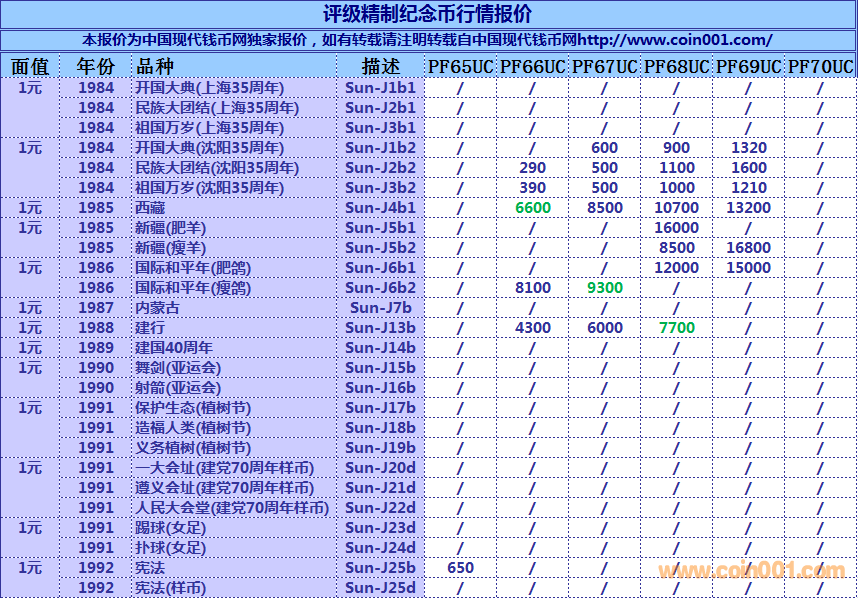Select the Sun-J13b description cell
This screenshot has height=598, width=858.
pyautogui.click(x=380, y=328)
